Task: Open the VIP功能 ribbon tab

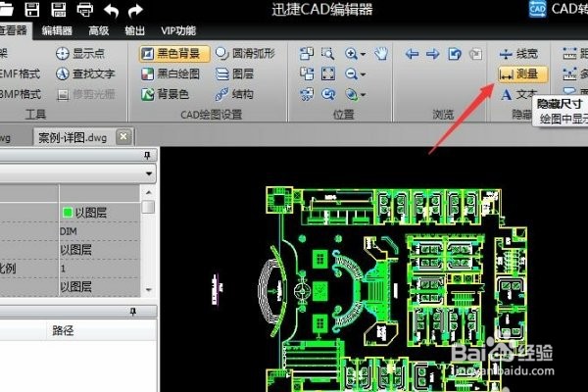Action: 178,30
